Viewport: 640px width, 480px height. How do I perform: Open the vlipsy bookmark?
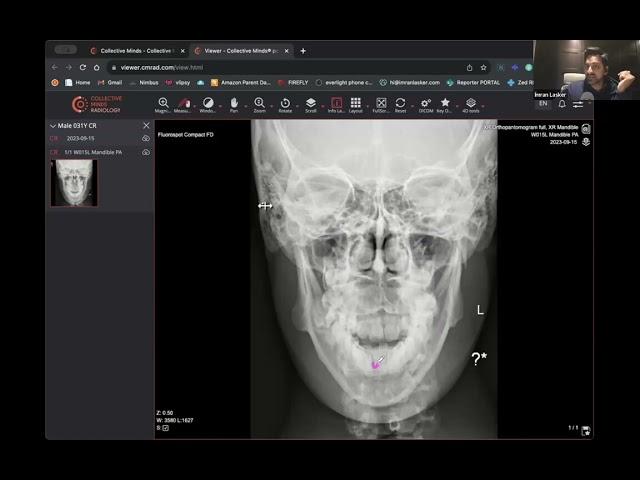click(x=178, y=82)
